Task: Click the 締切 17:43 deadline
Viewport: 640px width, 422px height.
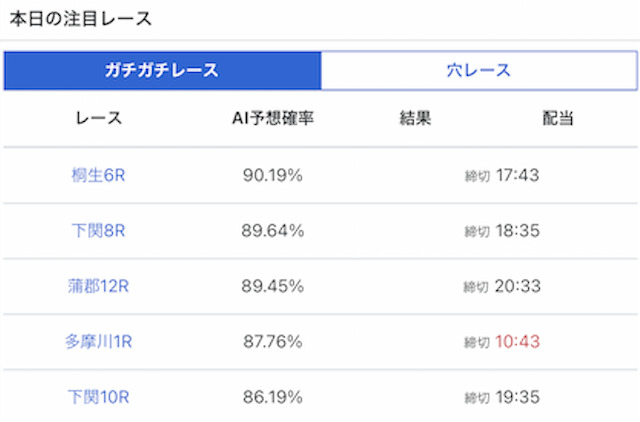Action: 502,175
